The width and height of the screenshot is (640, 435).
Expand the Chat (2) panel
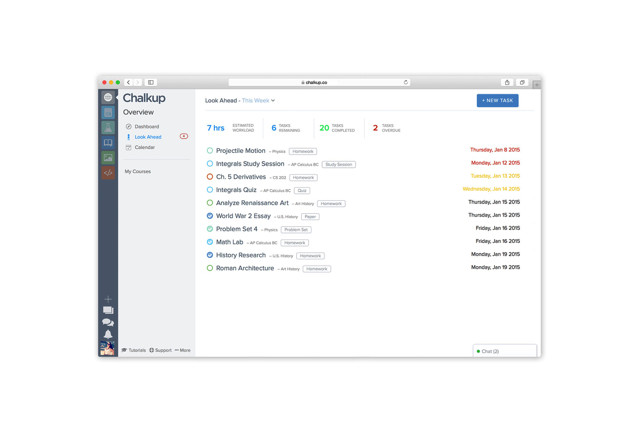point(504,351)
